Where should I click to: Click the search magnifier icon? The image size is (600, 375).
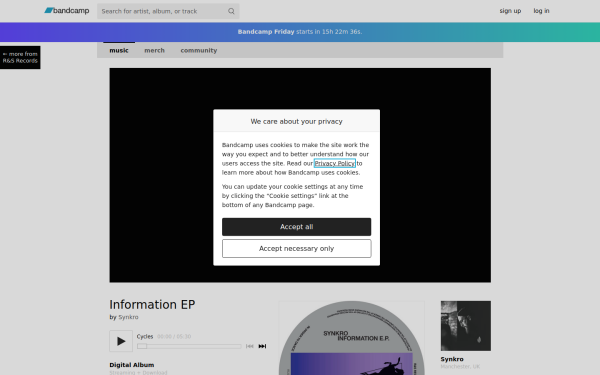pyautogui.click(x=231, y=11)
